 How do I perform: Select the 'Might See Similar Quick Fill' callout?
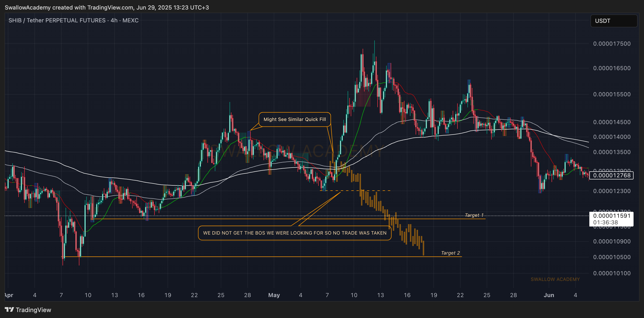pos(294,119)
